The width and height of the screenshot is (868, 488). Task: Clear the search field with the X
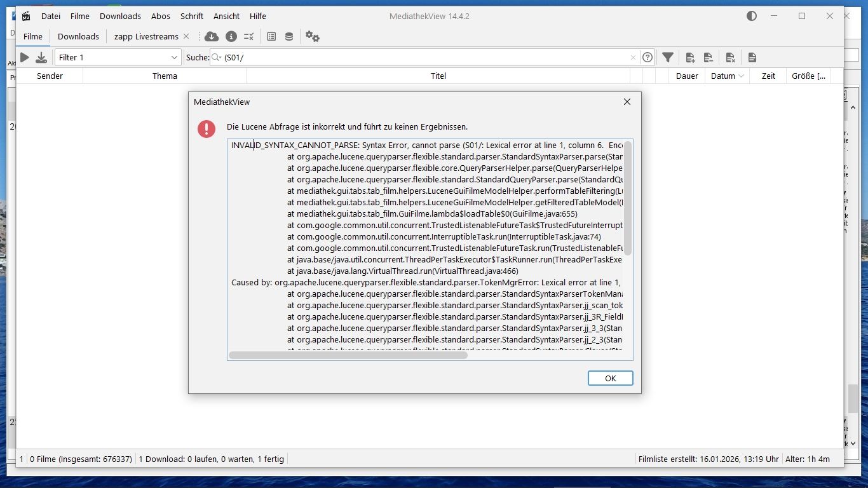pos(633,57)
